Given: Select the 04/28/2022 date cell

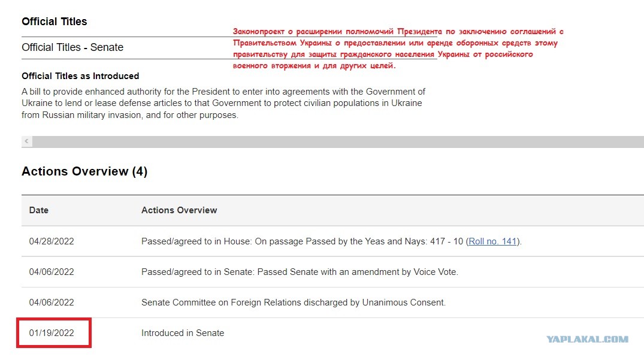Looking at the screenshot, I should 52,241.
